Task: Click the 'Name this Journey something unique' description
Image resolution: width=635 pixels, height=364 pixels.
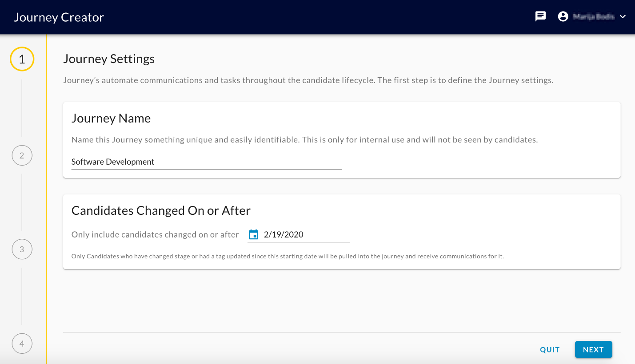Action: pyautogui.click(x=304, y=140)
